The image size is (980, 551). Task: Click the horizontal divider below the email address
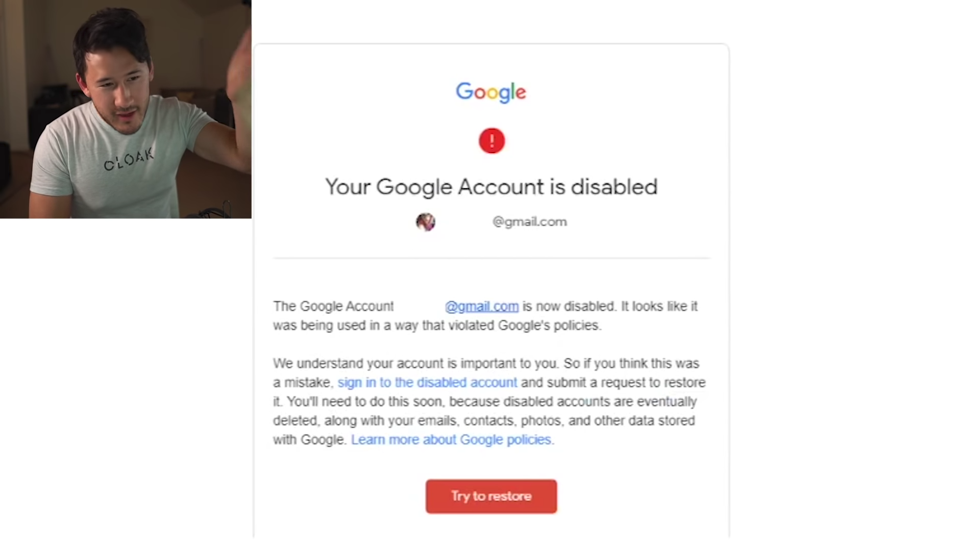tap(491, 259)
